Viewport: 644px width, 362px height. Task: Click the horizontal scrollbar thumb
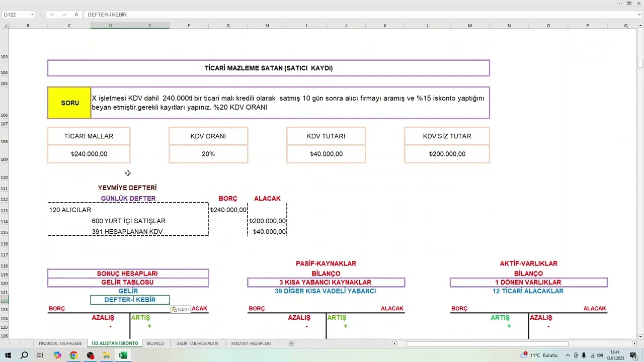click(x=487, y=344)
